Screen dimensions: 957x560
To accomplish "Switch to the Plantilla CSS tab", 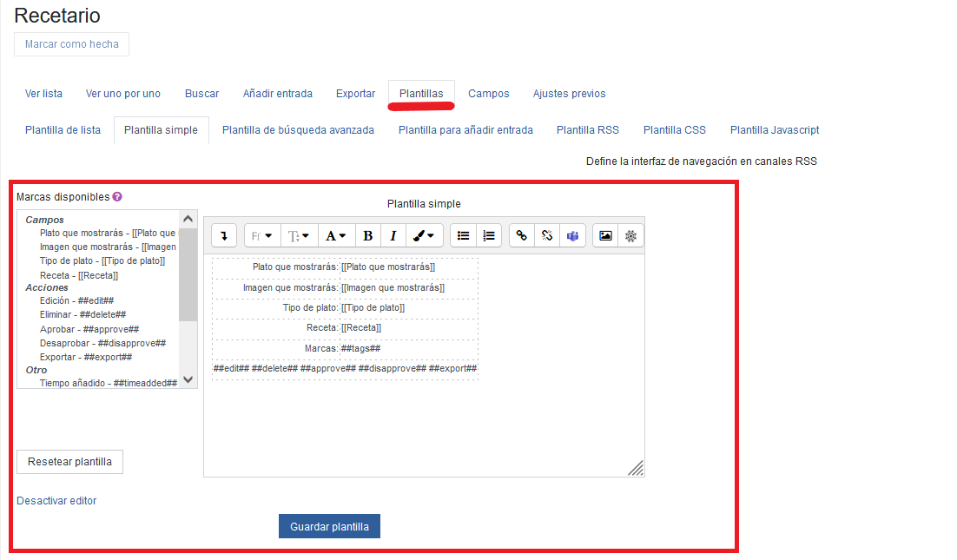I will [674, 130].
